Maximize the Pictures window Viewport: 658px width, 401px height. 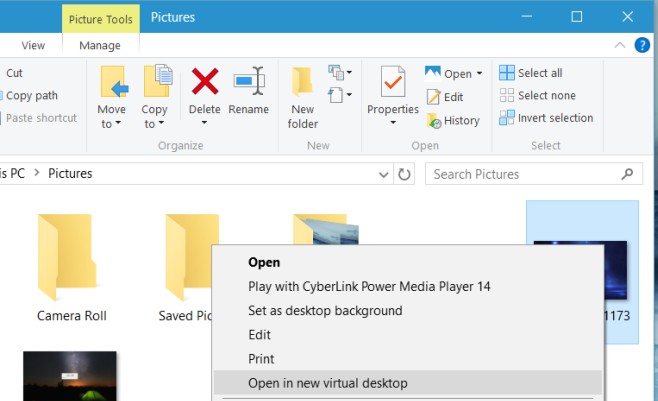coord(577,16)
